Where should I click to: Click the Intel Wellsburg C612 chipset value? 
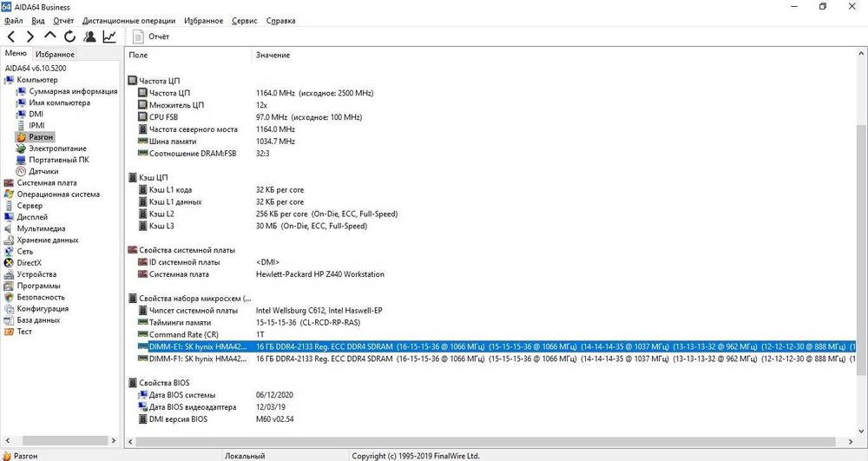[x=319, y=311]
